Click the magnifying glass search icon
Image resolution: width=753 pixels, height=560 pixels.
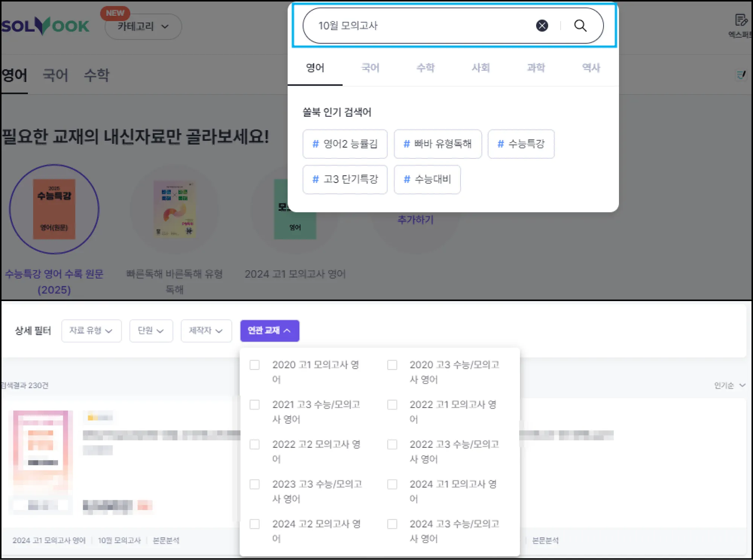[580, 26]
